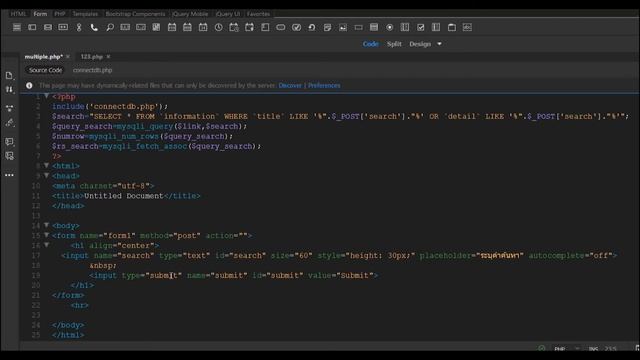Open jQuery Mobile insert tab
The height and width of the screenshot is (360, 640).
[190, 14]
